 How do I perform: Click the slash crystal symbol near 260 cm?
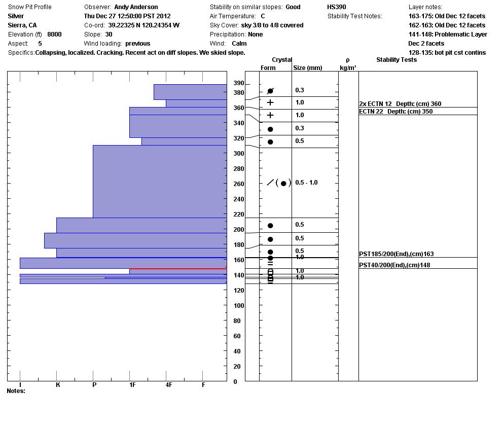(270, 183)
